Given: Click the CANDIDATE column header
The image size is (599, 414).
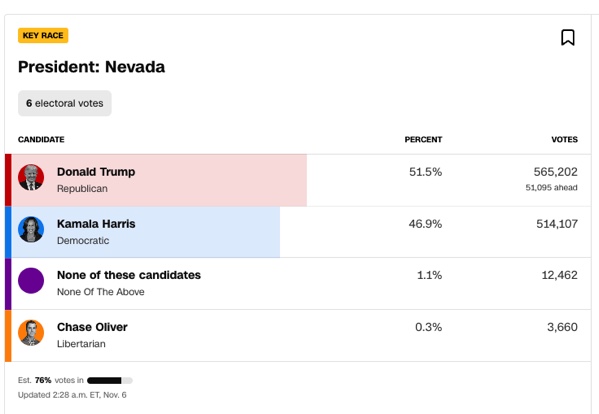Looking at the screenshot, I should (41, 139).
